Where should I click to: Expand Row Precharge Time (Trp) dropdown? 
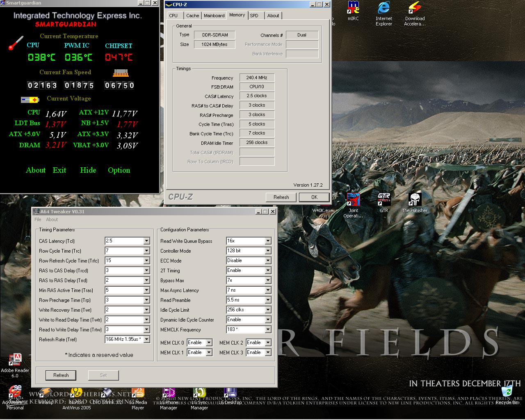[146, 300]
